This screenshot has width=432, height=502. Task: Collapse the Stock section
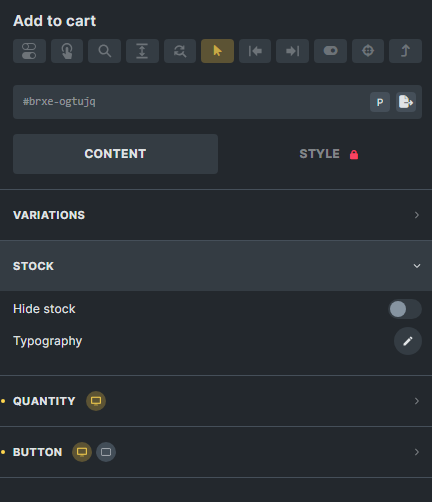[216, 266]
